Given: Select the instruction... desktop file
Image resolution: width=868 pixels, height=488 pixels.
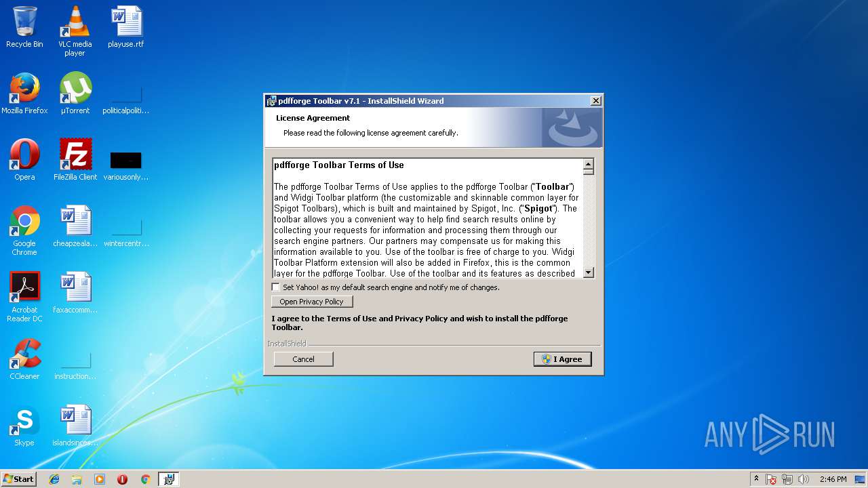Looking at the screenshot, I should click(75, 366).
